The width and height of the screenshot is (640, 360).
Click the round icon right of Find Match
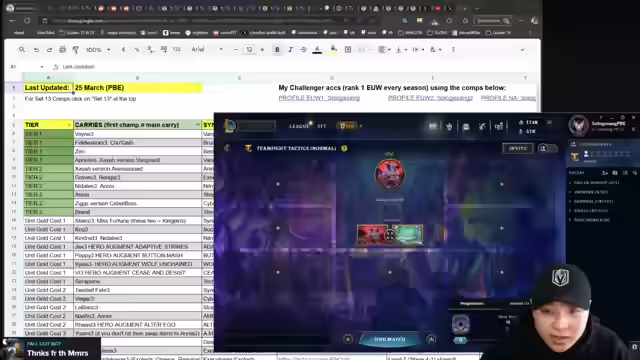(431, 339)
